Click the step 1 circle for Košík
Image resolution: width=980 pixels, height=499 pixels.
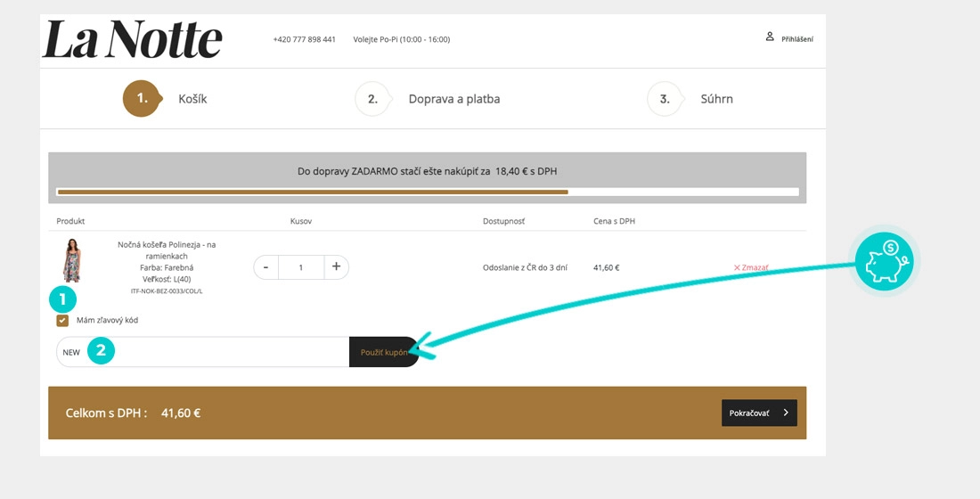click(x=143, y=99)
